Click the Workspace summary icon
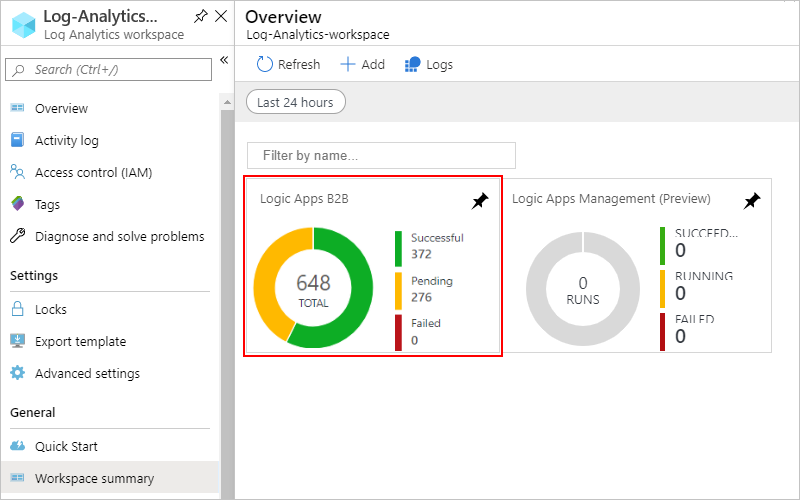 point(17,478)
